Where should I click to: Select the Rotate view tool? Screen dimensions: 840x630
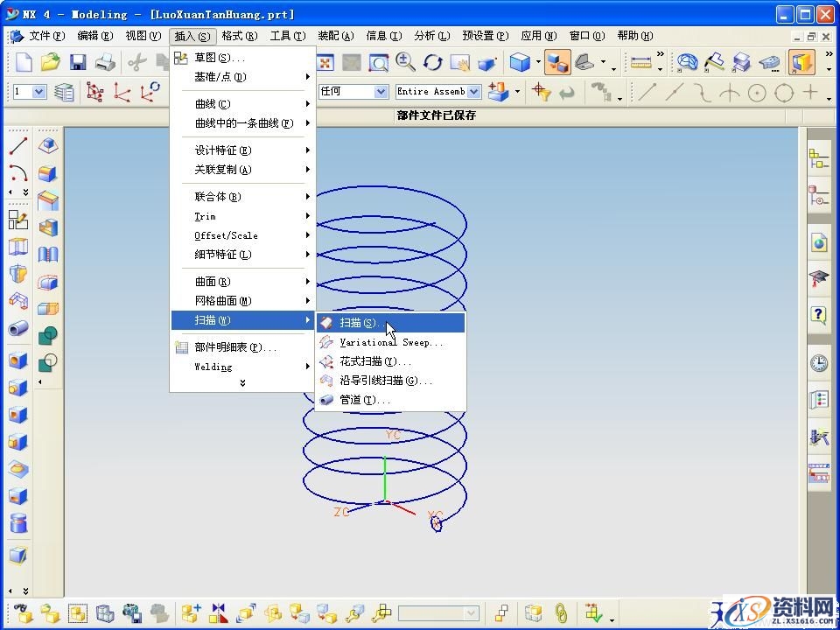point(433,62)
